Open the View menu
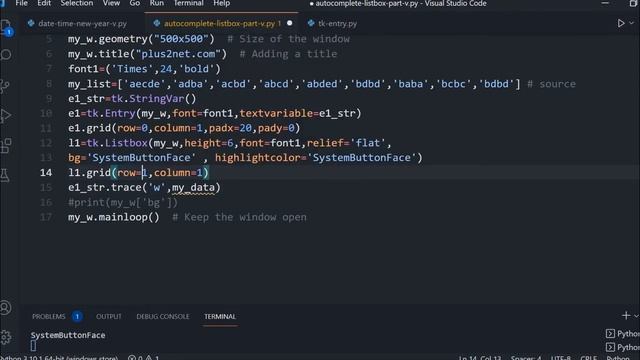 (111, 3)
